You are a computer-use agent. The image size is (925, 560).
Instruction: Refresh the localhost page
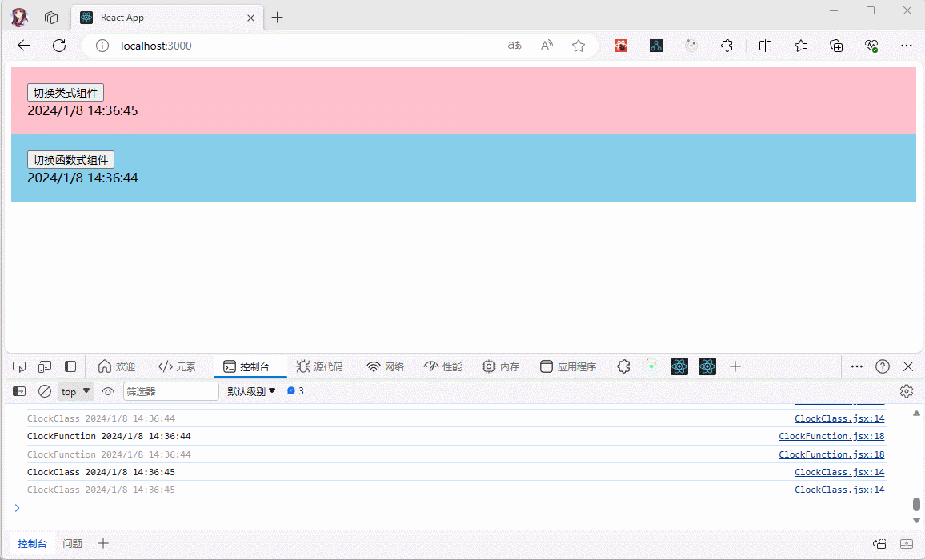[59, 46]
